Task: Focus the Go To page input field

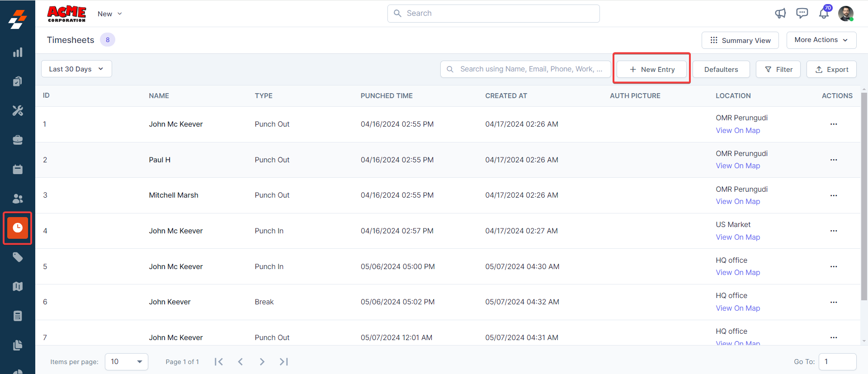Action: pyautogui.click(x=837, y=362)
